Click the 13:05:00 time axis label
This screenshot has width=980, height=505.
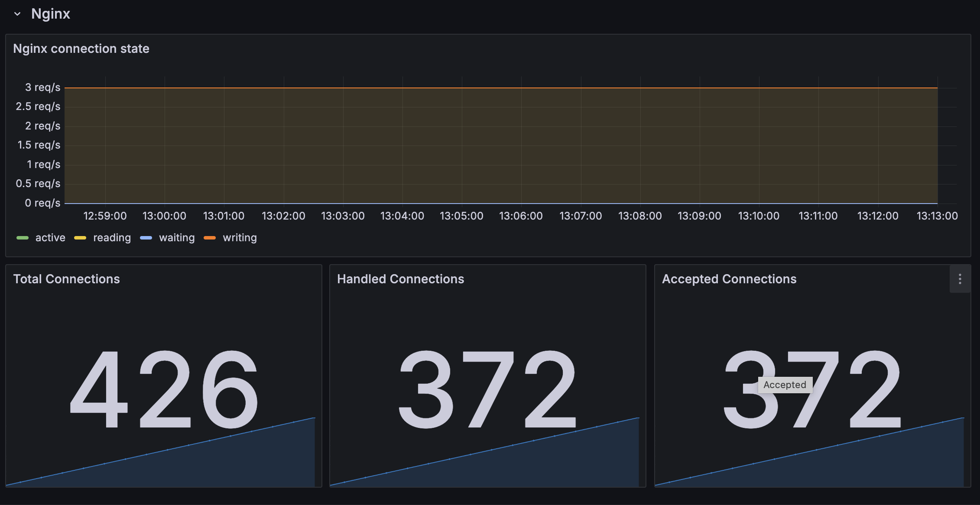pos(461,216)
